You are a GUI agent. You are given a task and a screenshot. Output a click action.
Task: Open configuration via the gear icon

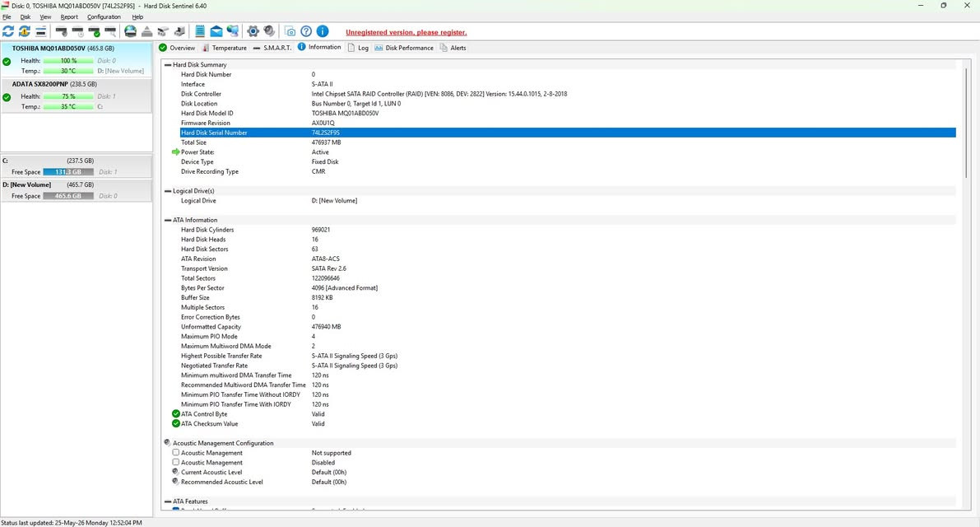click(x=253, y=31)
